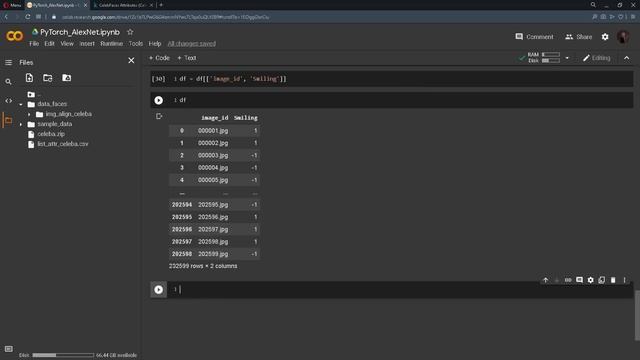Select celeba.zip in file list
Screen dimensions: 640x360
coord(51,134)
